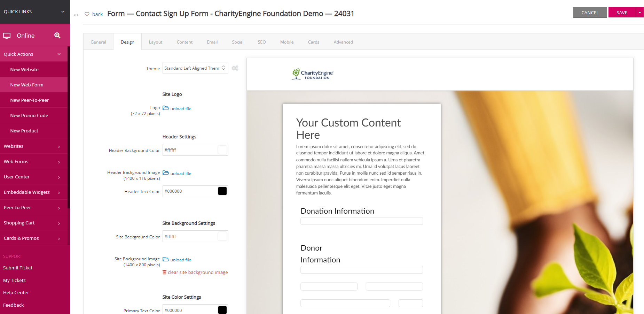The image size is (644, 314).
Task: Open the Theme selection dropdown
Action: point(195,68)
